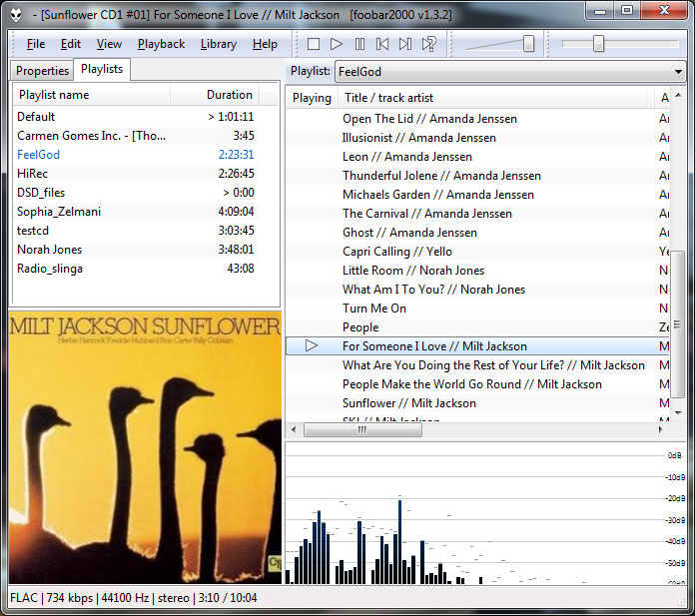This screenshot has width=695, height=616.
Task: Select track Capri Calling // Yello
Action: click(x=477, y=252)
